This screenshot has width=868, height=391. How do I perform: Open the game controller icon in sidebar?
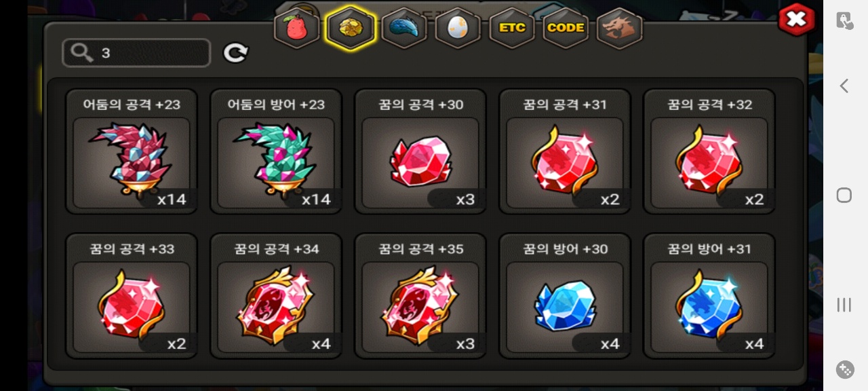[845, 370]
